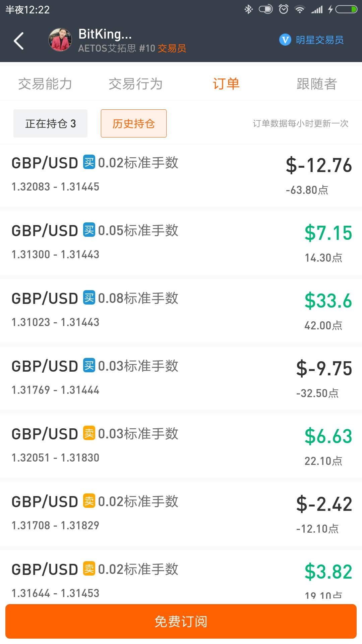Select the 订单 tab

pos(226,84)
